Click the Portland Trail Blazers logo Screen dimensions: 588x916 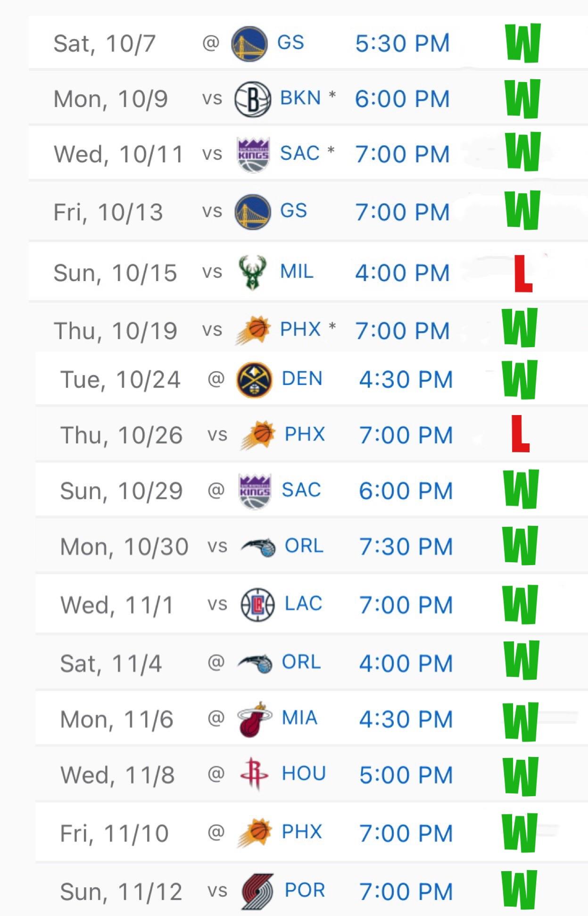coord(257,891)
